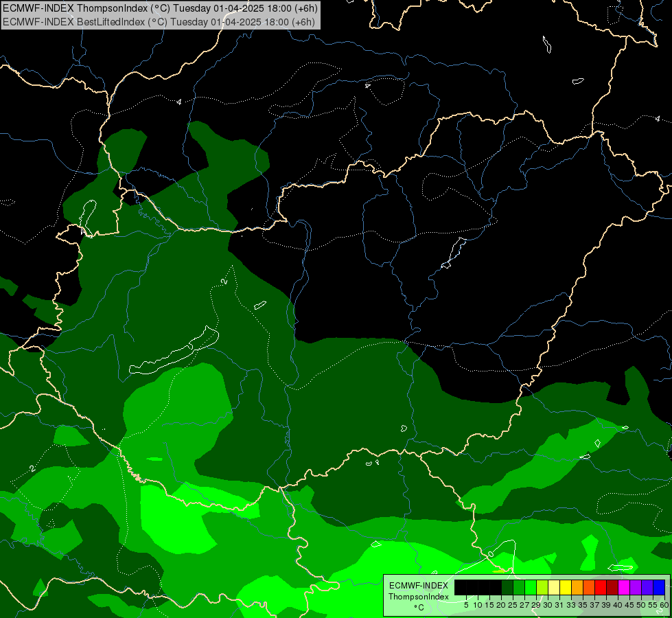Select the purple 45–50 legend swatch
Screen dimensions: 672x618
coord(636,588)
